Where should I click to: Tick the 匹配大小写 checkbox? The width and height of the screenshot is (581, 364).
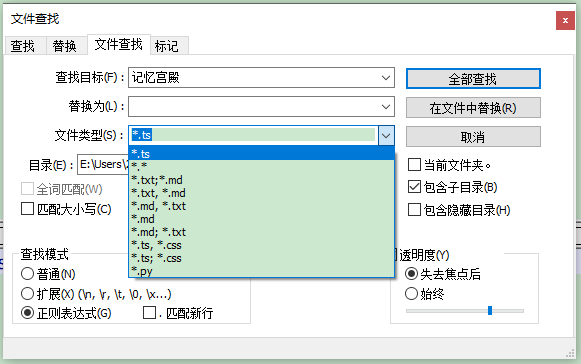(x=27, y=209)
